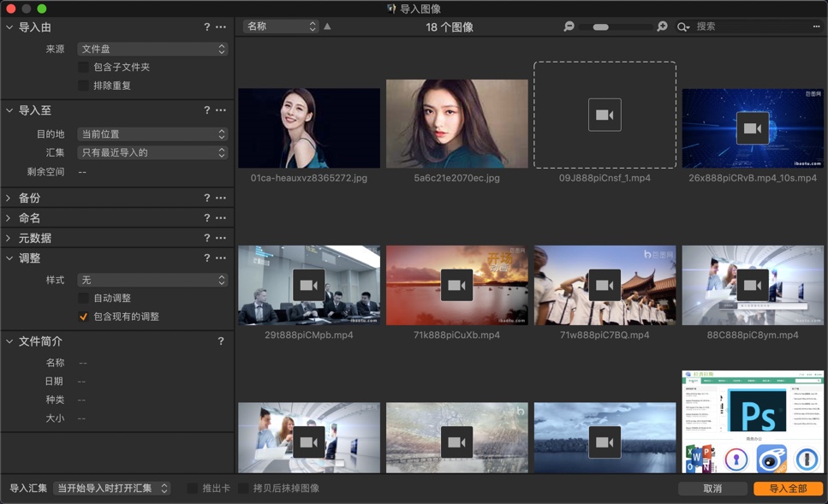Uncheck the 包含现有的调整 checkbox
Viewport: 828px width, 504px height.
83,317
